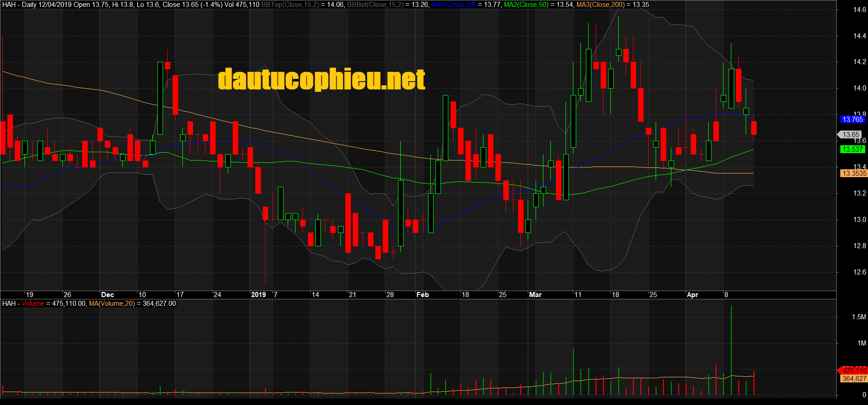
Task: Click the red Volume label in lower pane
Action: (x=33, y=304)
